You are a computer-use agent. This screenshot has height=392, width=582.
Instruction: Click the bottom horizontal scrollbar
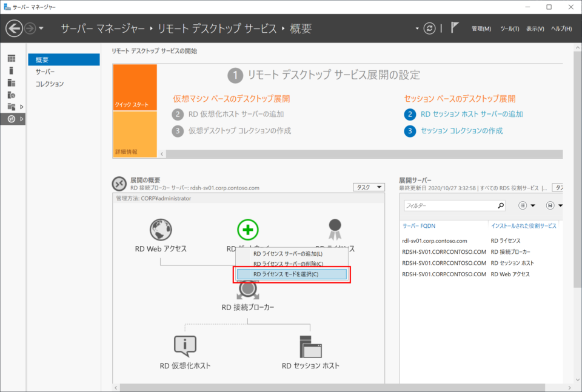click(332, 388)
